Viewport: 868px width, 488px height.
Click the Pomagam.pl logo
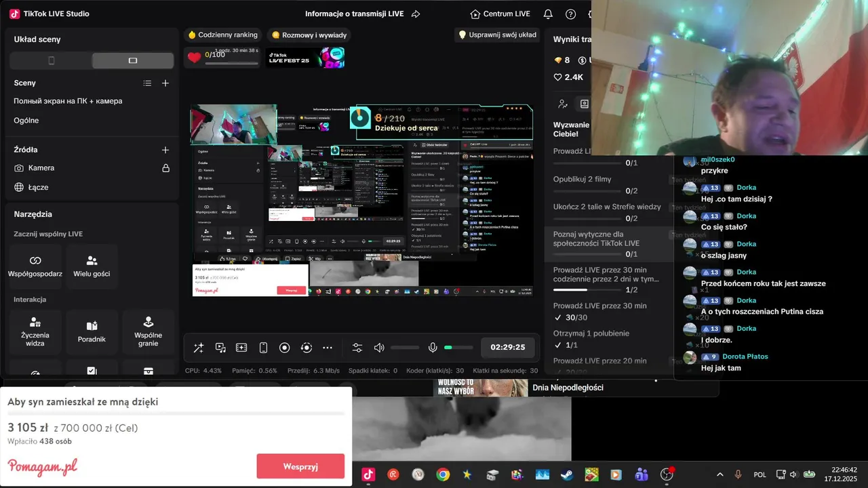pos(42,466)
